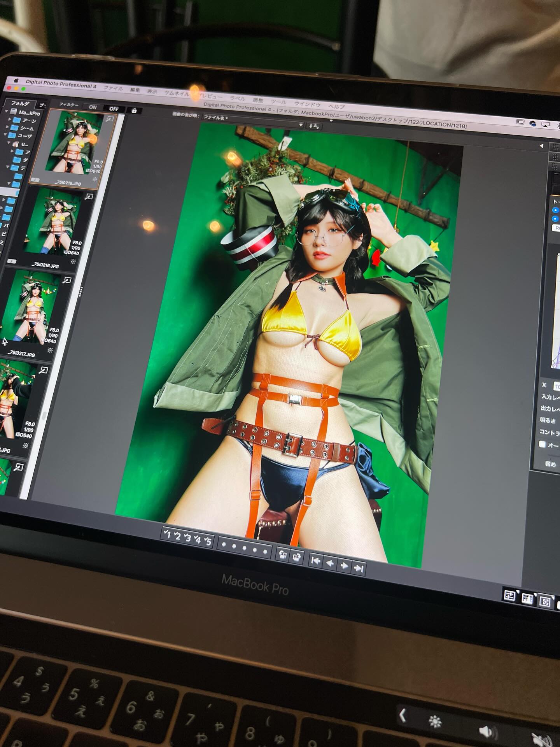560x747 pixels.
Task: Go to the next image arrow
Action: tap(344, 566)
